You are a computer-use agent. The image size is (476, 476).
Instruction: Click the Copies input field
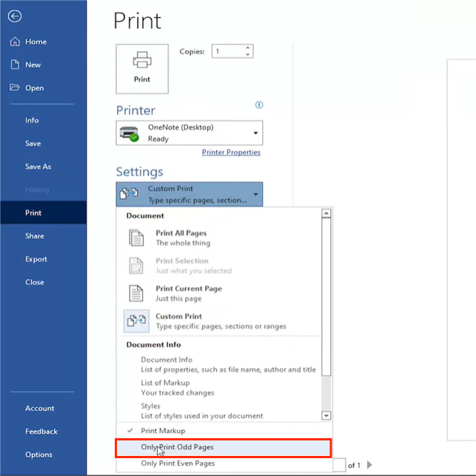[228, 52]
